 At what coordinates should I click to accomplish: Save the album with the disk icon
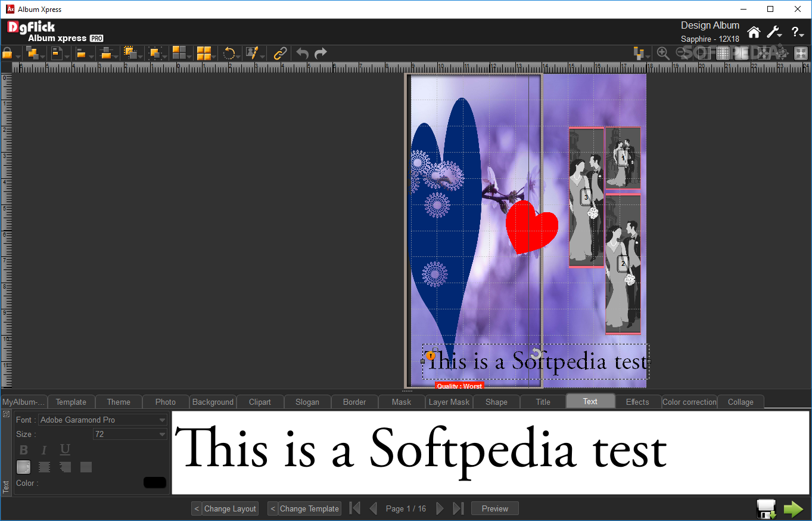766,509
